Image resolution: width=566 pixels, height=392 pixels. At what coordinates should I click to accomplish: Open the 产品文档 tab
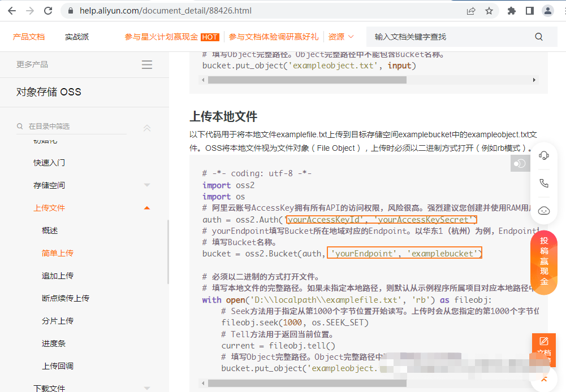pyautogui.click(x=28, y=37)
